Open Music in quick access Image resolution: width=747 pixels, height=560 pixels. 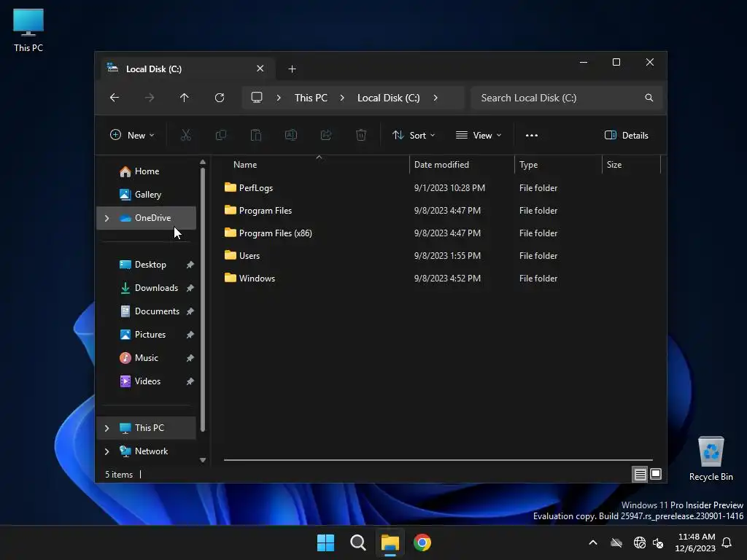pyautogui.click(x=146, y=358)
